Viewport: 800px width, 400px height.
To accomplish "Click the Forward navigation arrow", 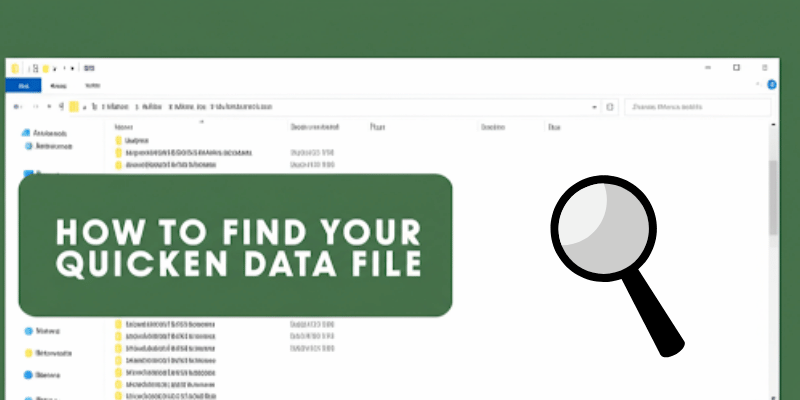I will (x=35, y=107).
